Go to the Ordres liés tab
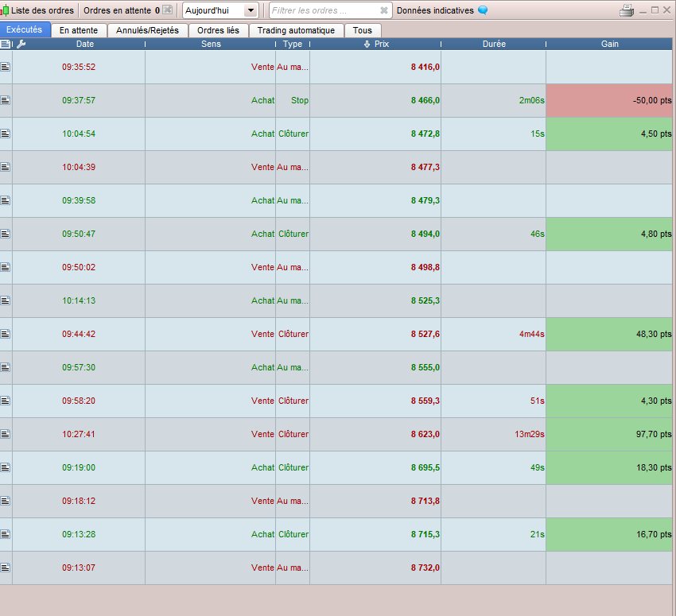 (x=218, y=30)
